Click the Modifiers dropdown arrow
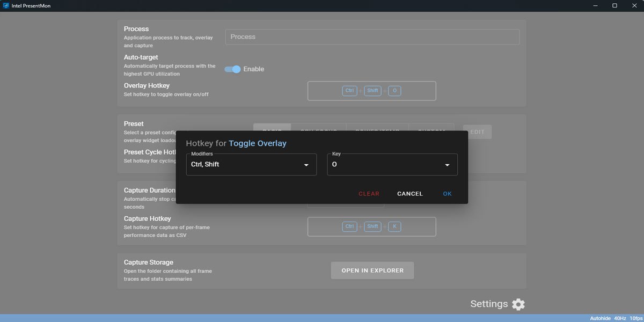 click(306, 165)
